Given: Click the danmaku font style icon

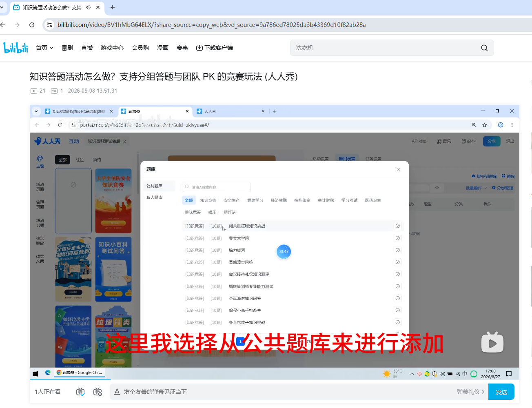Looking at the screenshot, I should point(117,392).
